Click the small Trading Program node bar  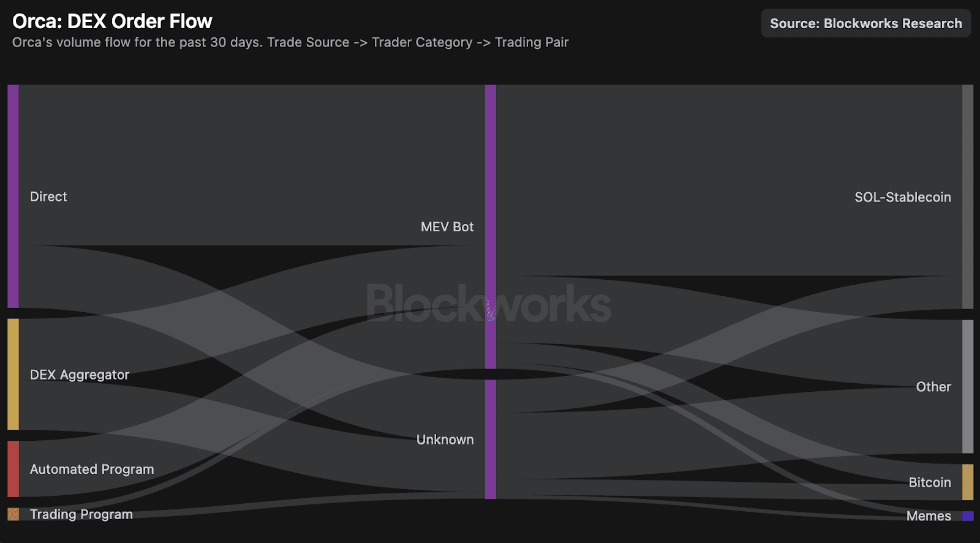click(13, 514)
